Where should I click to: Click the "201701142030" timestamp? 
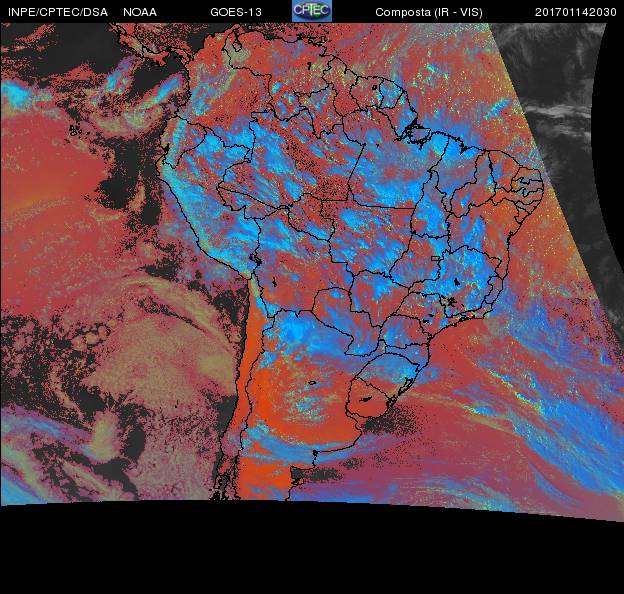575,12
